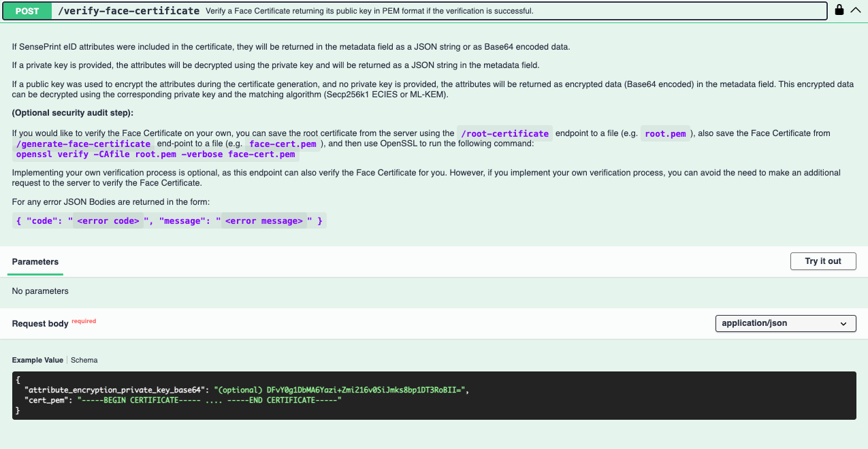Viewport: 868px width, 449px height.
Task: Click the endpoint summary description text
Action: [x=370, y=12]
